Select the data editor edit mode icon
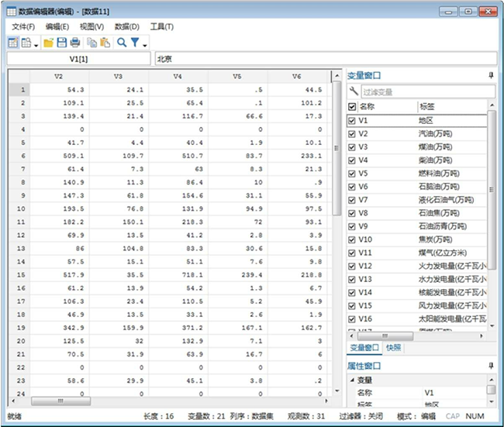The width and height of the screenshot is (504, 427). tap(13, 43)
